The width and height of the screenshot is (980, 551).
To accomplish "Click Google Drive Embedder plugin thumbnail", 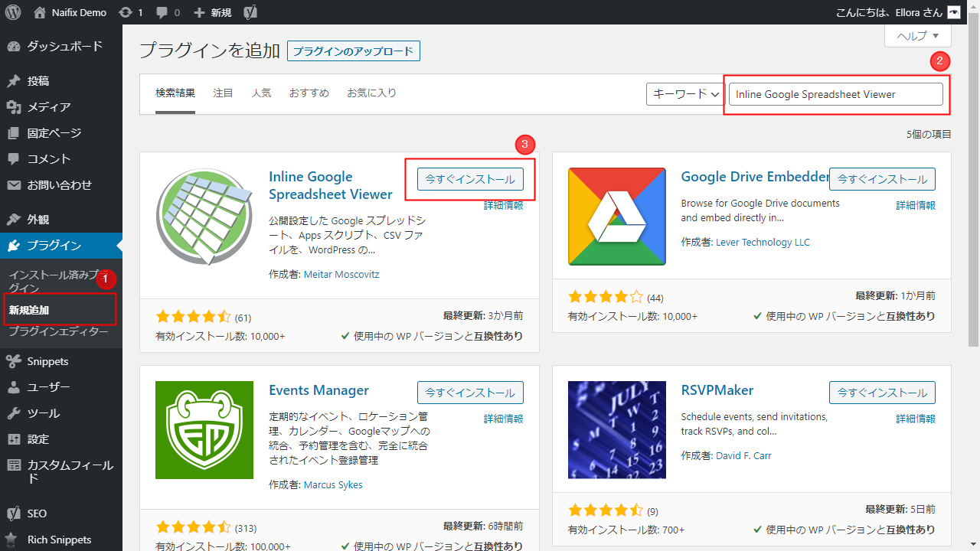I will click(617, 217).
